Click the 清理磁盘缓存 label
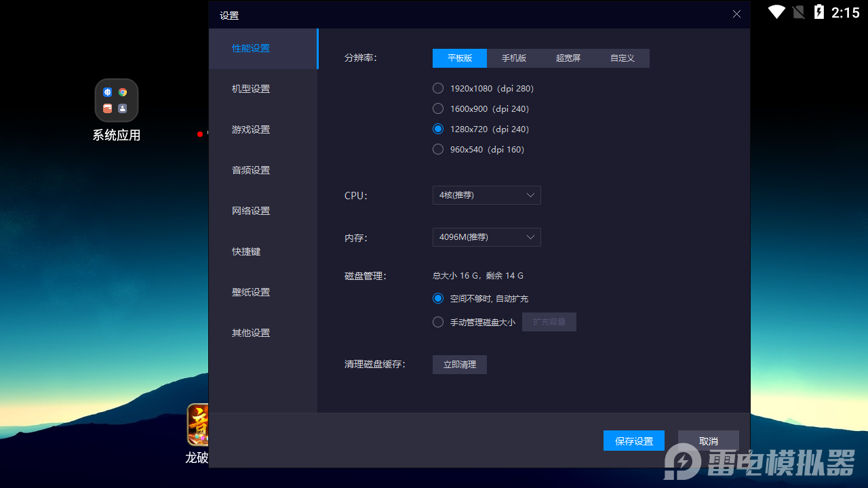The width and height of the screenshot is (868, 488). [x=375, y=364]
